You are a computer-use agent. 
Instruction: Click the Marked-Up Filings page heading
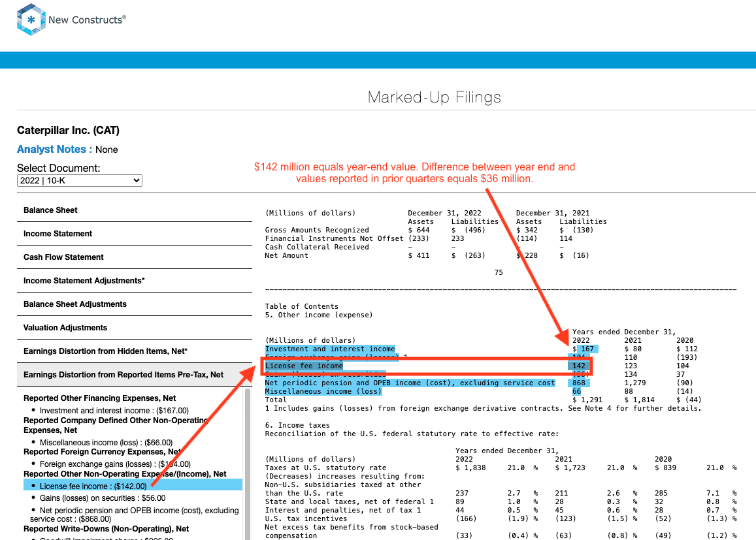point(434,97)
